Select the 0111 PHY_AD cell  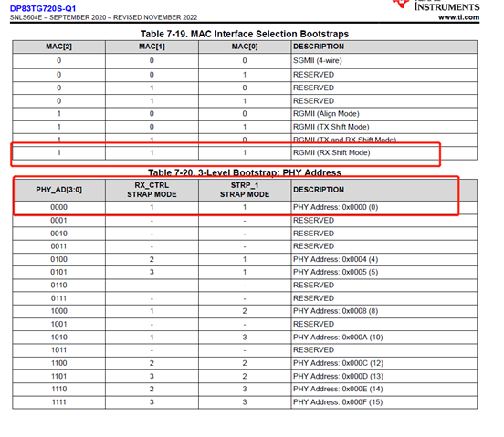[58, 298]
